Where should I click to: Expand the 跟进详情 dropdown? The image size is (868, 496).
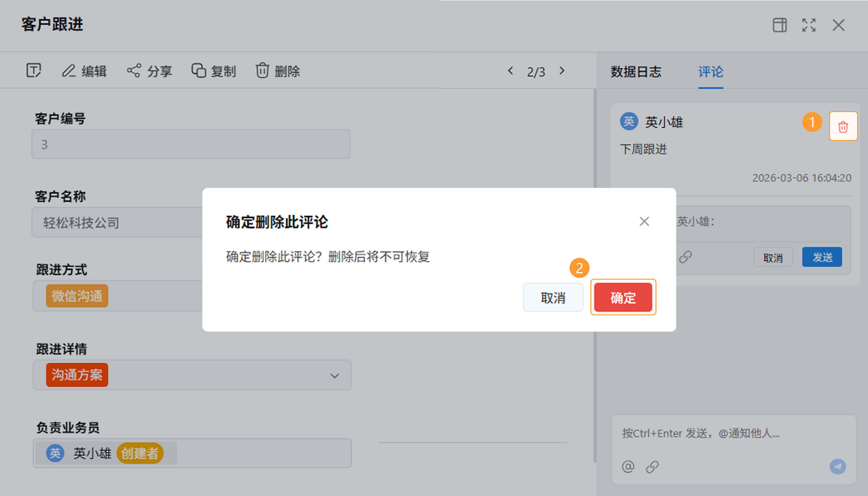click(x=335, y=376)
